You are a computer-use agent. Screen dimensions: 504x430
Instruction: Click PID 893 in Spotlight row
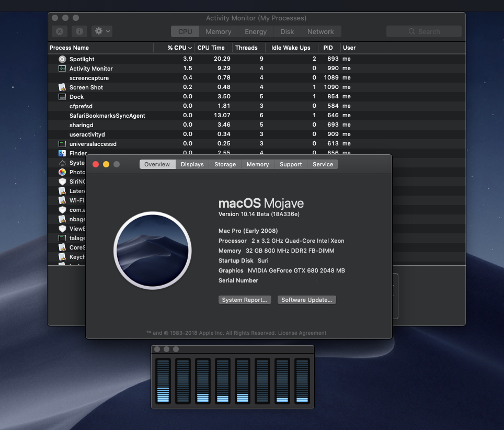tap(333, 59)
